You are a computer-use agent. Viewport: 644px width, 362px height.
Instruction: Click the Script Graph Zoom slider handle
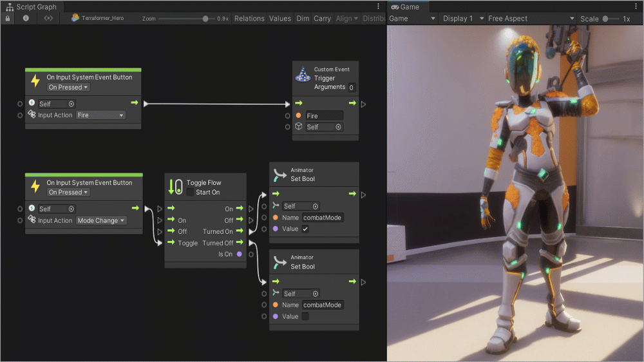coord(205,19)
